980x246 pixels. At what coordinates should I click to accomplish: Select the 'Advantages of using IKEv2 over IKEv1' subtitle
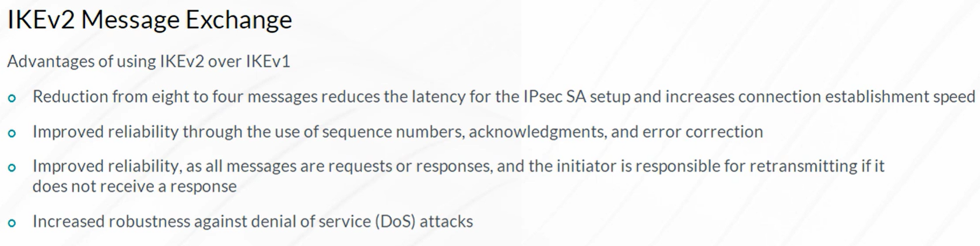pos(148,61)
